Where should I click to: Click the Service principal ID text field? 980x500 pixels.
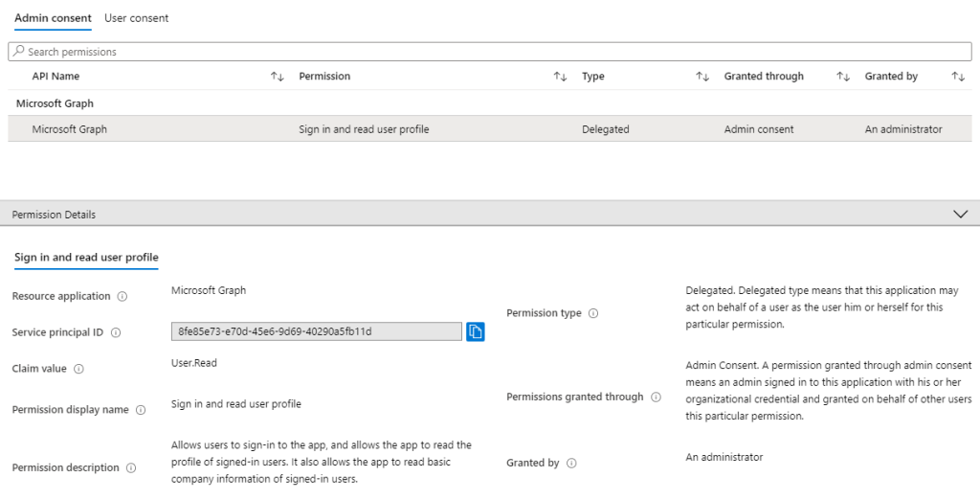coord(316,331)
